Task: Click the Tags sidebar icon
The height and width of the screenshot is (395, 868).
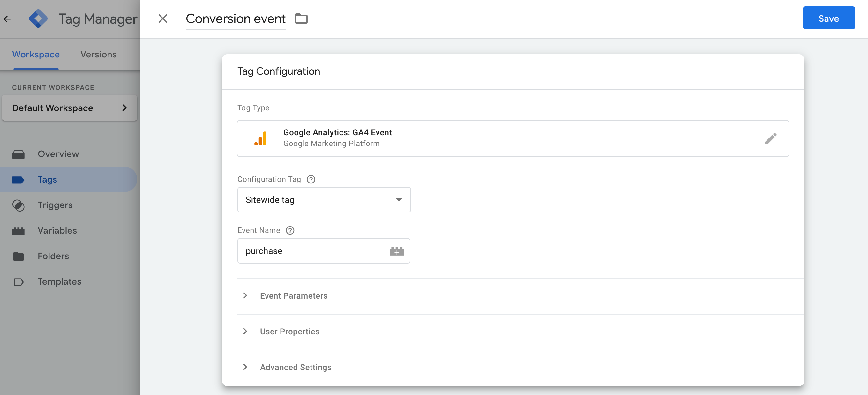Action: 19,179
